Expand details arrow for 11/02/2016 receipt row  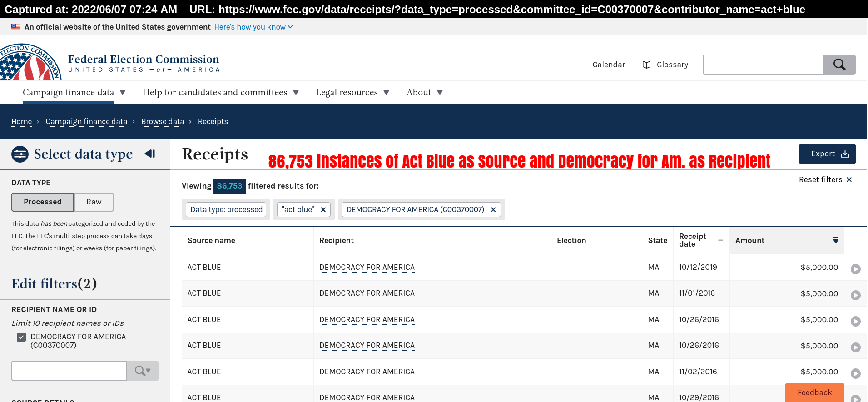[856, 373]
